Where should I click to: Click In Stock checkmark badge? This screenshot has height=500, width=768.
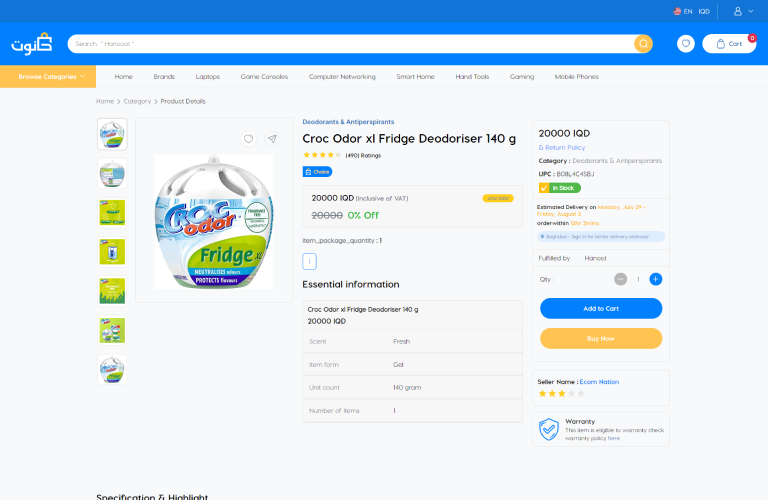pyautogui.click(x=560, y=188)
